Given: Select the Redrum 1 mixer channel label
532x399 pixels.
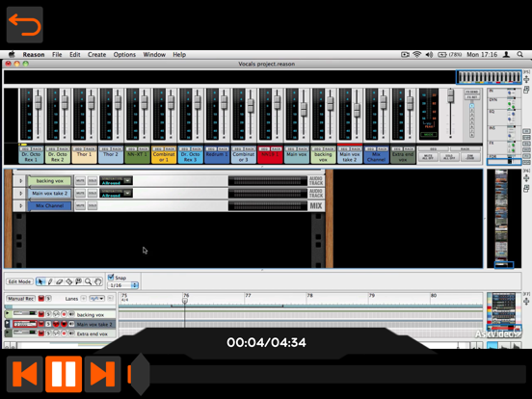Looking at the screenshot, I should [x=217, y=156].
